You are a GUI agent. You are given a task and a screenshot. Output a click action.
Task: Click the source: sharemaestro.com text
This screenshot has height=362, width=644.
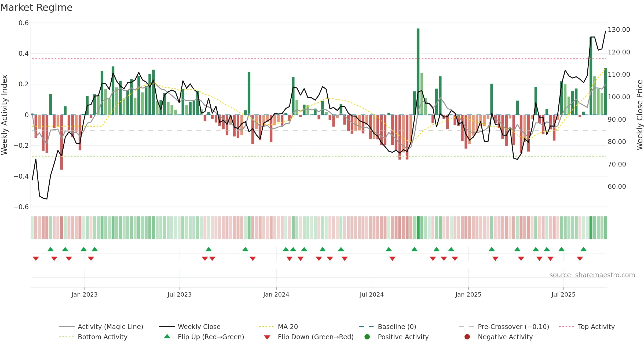coord(592,275)
